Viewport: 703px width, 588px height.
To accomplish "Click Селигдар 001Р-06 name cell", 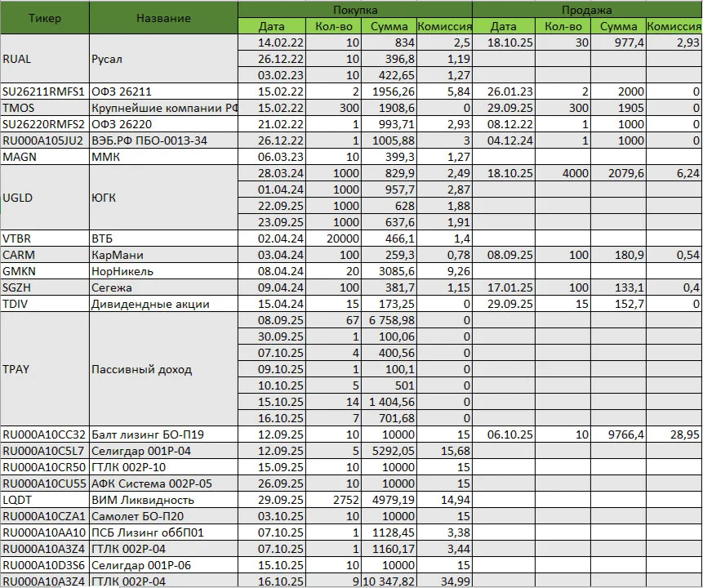I will point(163,564).
